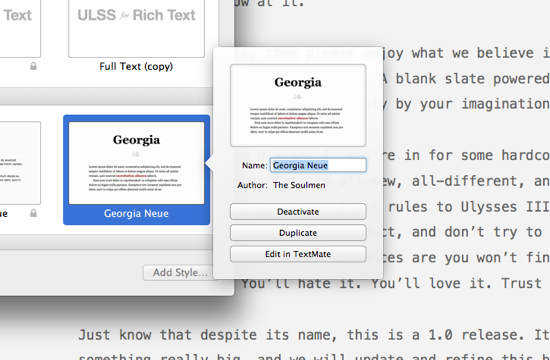Click the author text The Soulmen
The height and width of the screenshot is (360, 550).
tap(299, 185)
